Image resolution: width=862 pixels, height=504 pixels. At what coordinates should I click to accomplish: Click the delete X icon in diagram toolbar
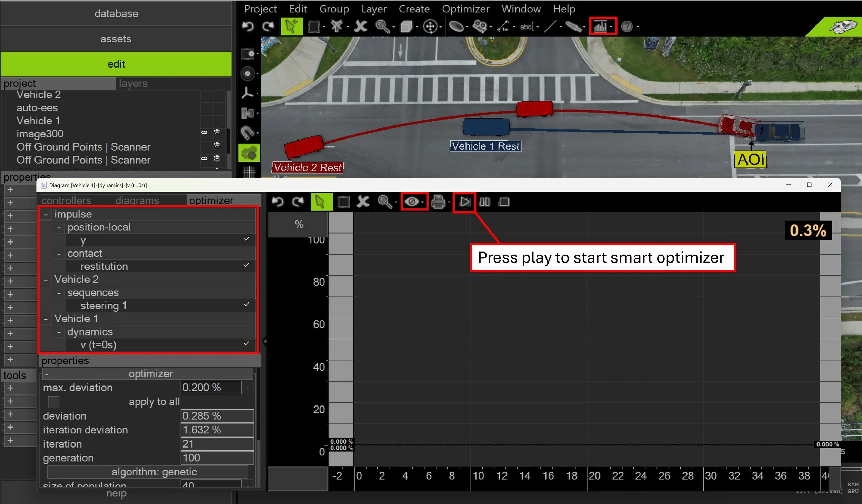tap(363, 202)
